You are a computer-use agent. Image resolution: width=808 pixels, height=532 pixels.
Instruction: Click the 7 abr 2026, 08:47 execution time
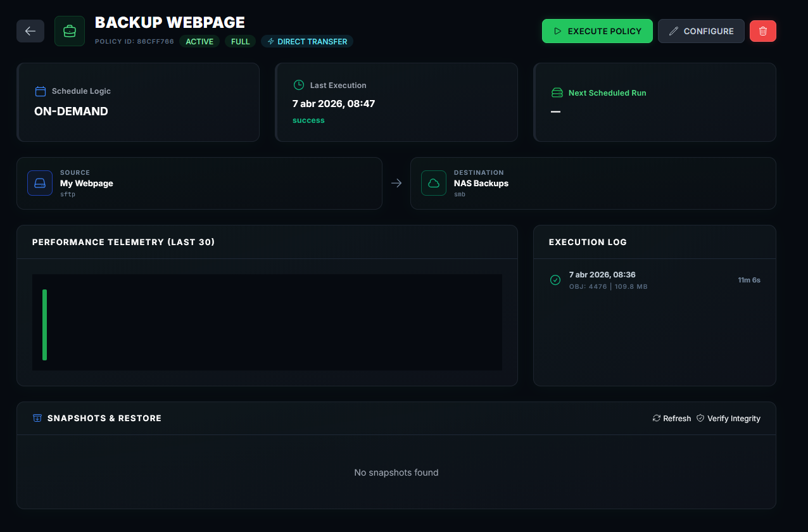click(334, 103)
